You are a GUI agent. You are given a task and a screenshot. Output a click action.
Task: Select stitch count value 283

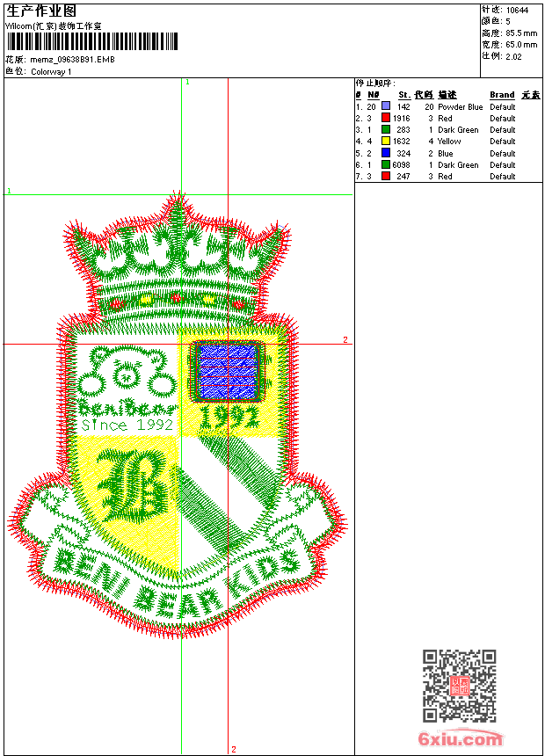point(403,130)
